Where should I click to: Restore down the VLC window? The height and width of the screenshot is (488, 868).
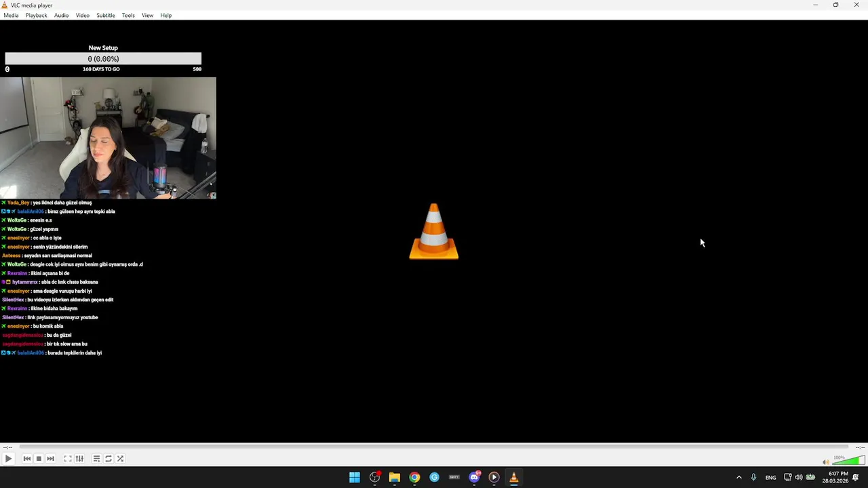click(x=835, y=5)
